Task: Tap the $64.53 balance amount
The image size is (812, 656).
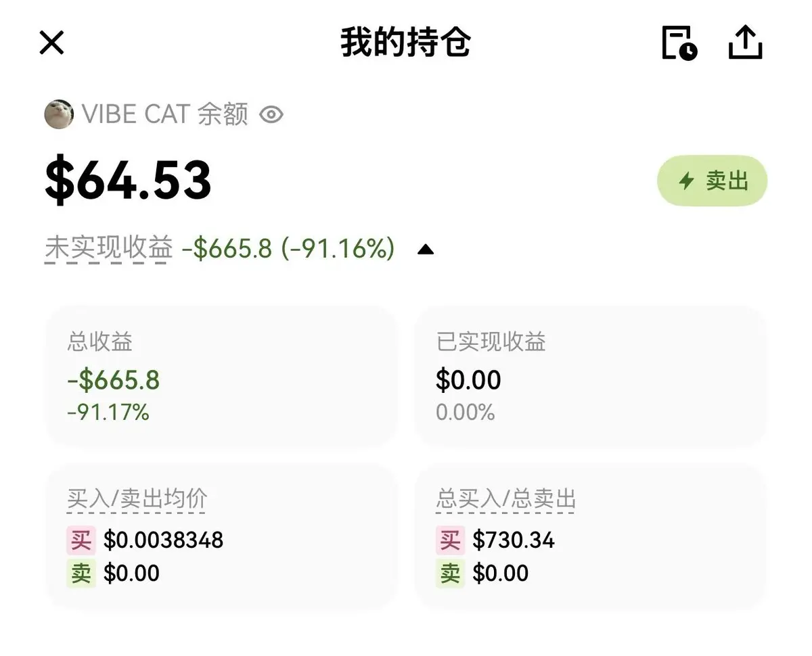Action: click(x=128, y=181)
